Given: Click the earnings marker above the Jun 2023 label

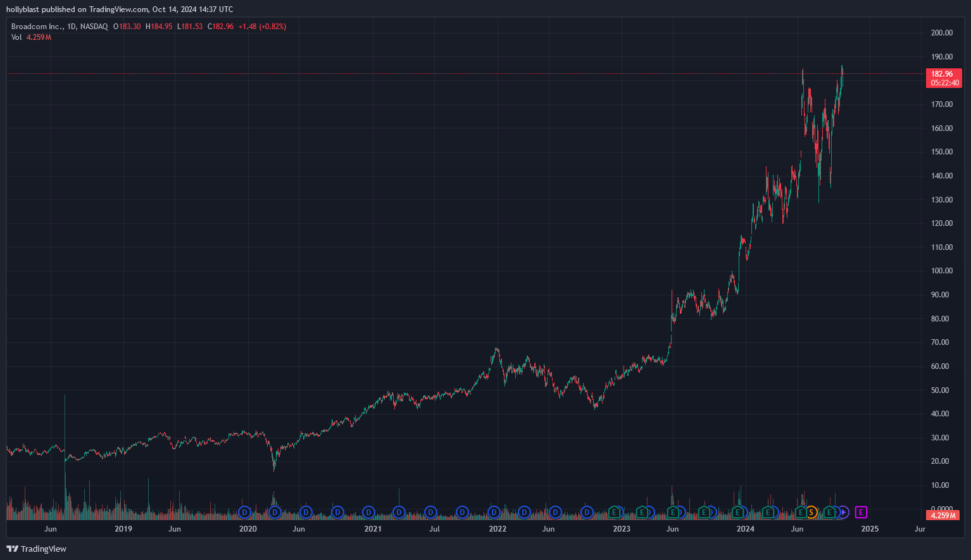Looking at the screenshot, I should pos(673,512).
